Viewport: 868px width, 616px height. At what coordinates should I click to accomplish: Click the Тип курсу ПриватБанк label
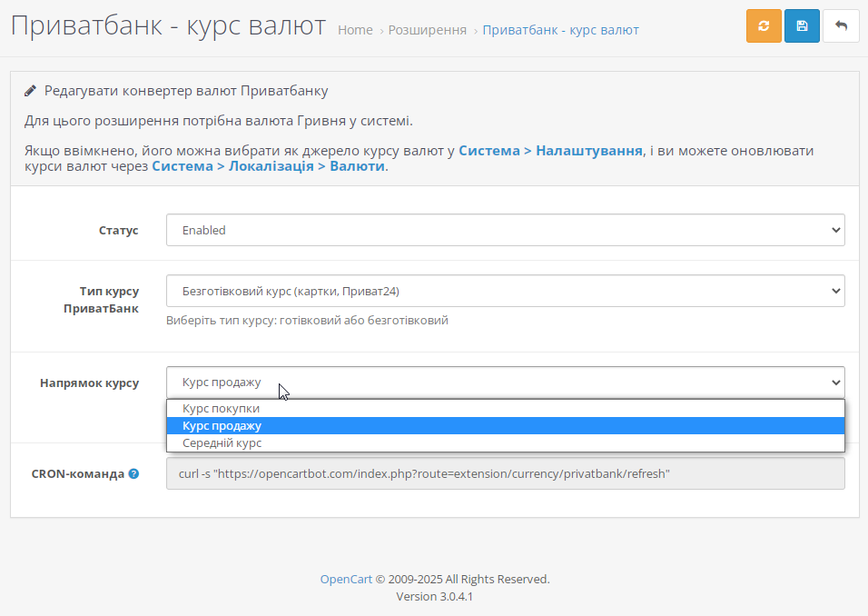[102, 300]
